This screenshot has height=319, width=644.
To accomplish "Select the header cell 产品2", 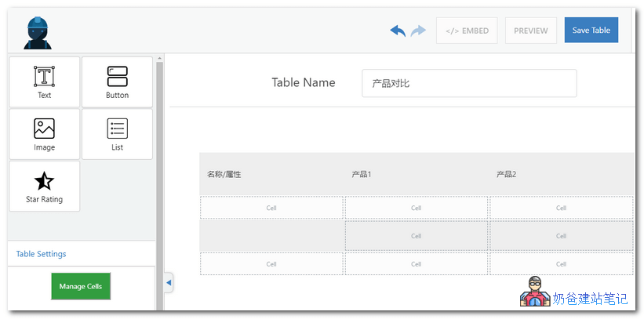I will tap(562, 175).
